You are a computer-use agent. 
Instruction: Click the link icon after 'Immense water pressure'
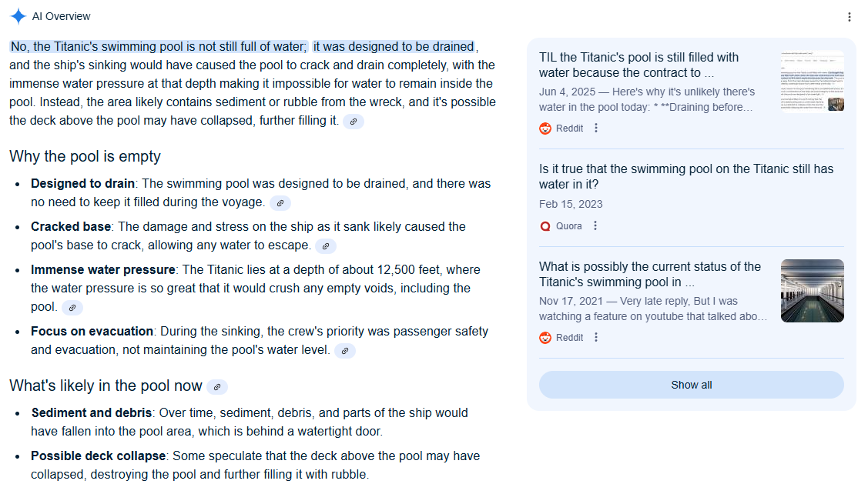pos(72,308)
